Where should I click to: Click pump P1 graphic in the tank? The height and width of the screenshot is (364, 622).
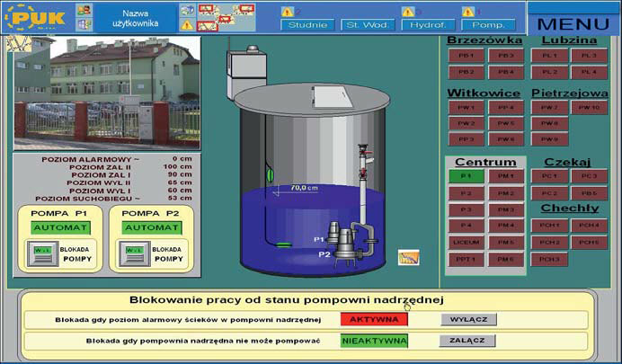(338, 235)
